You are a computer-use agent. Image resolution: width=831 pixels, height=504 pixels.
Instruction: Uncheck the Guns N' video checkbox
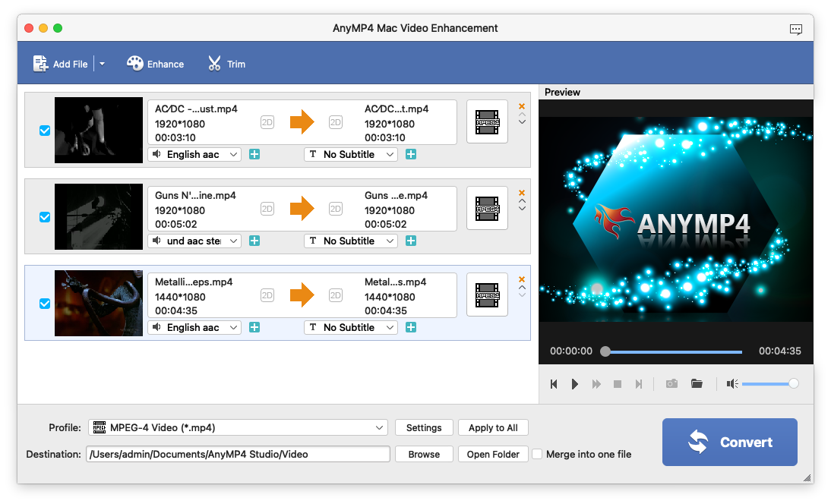click(x=45, y=217)
